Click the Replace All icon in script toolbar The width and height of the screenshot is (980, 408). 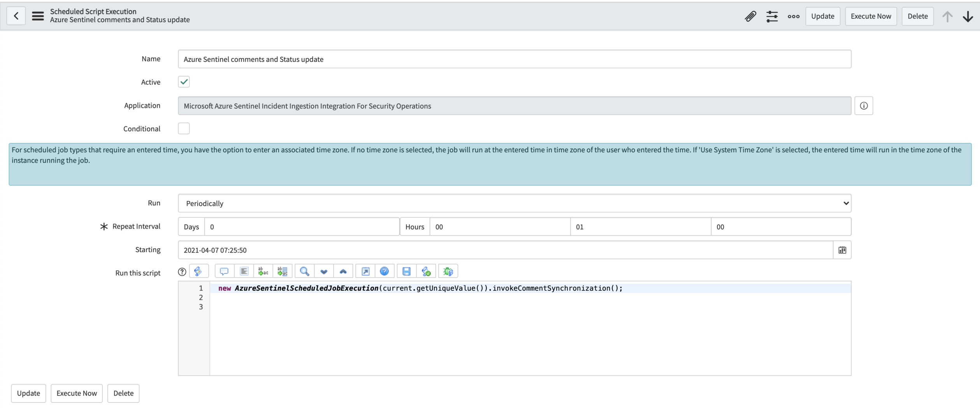[283, 271]
